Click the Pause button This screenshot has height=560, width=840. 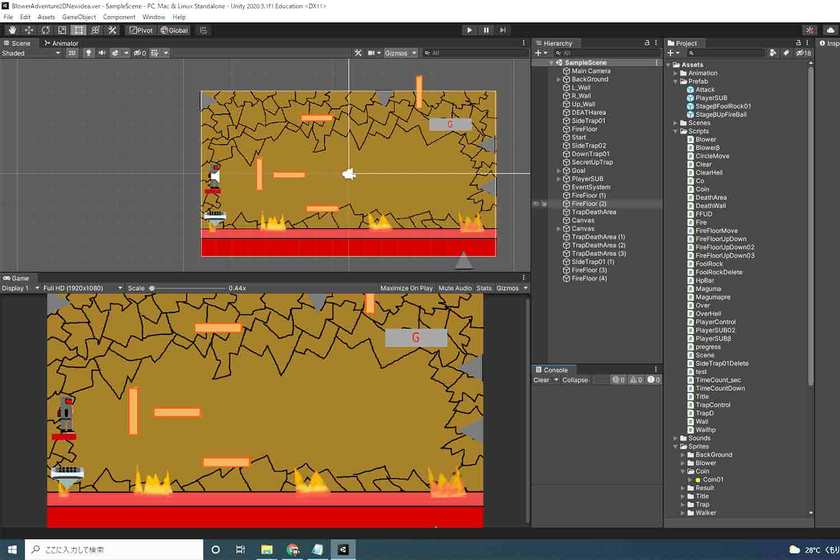487,30
